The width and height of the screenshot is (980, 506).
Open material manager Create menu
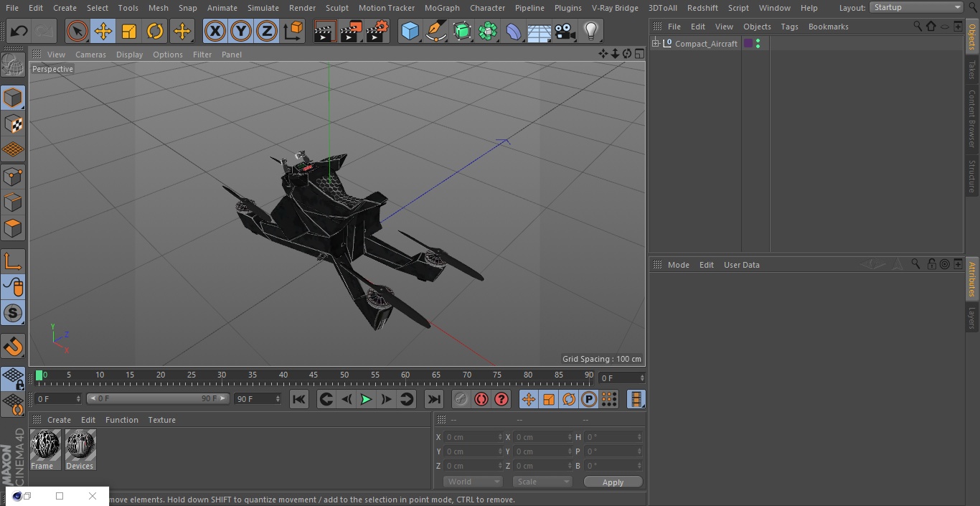click(59, 420)
